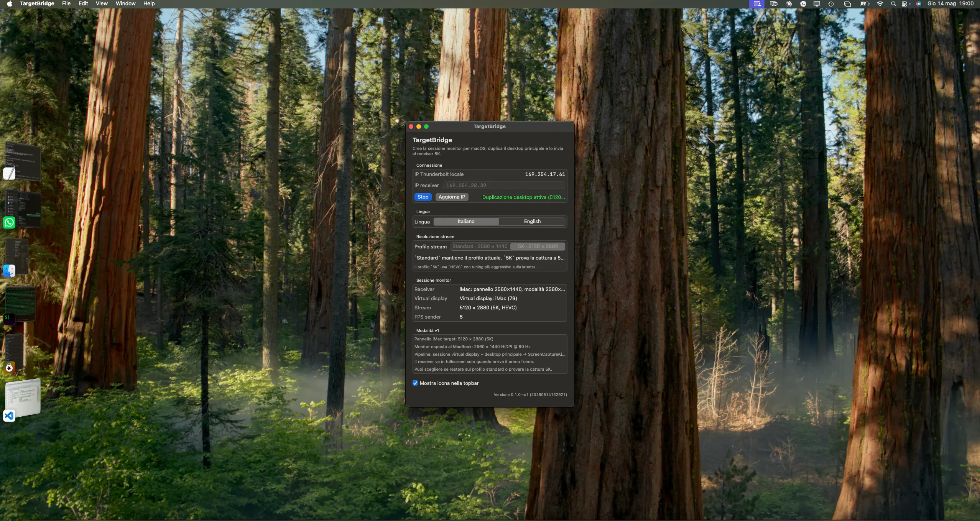Switch to the password manager Stage Manager window
The image size is (980, 521).
pyautogui.click(x=14, y=353)
